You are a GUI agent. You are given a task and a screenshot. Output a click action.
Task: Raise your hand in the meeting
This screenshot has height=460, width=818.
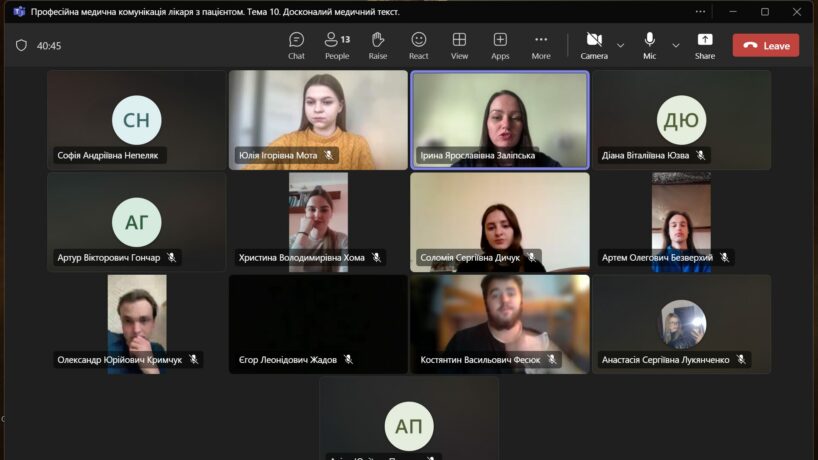tap(378, 45)
